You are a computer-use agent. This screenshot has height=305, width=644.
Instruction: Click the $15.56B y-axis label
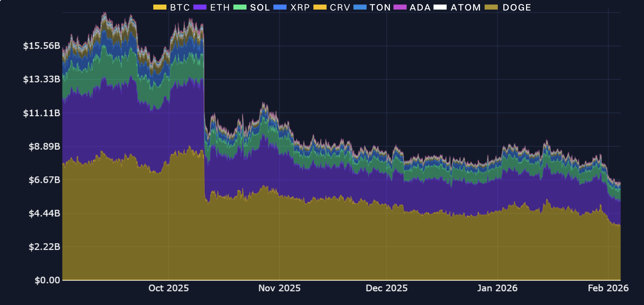pyautogui.click(x=42, y=46)
